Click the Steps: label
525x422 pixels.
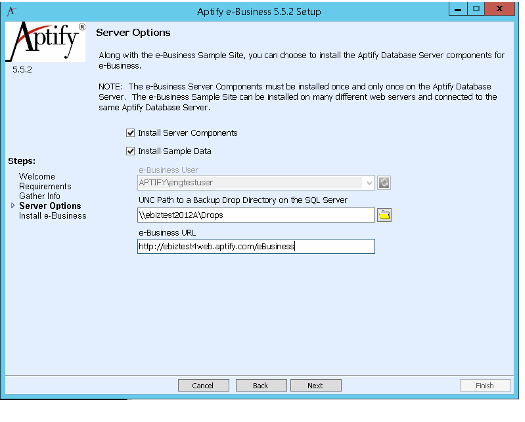coord(22,161)
